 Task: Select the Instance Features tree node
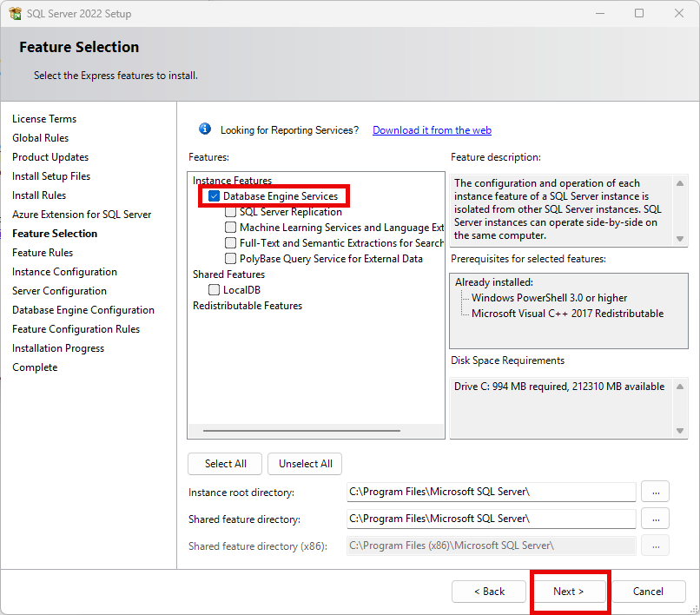[232, 181]
